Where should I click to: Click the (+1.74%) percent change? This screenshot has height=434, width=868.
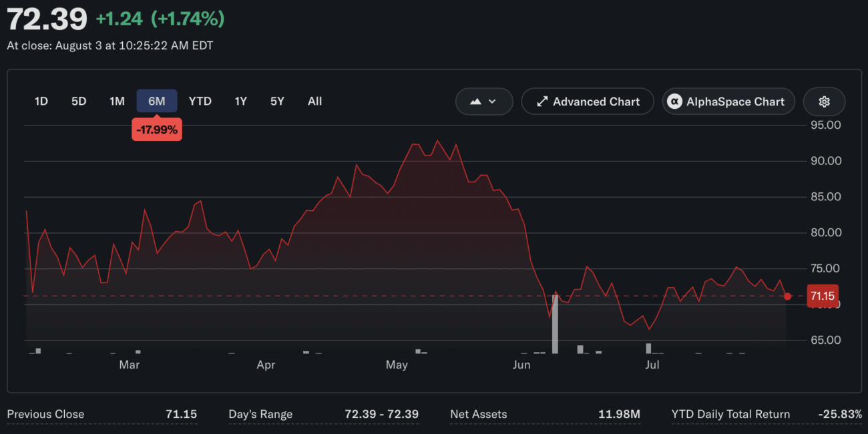pyautogui.click(x=188, y=19)
